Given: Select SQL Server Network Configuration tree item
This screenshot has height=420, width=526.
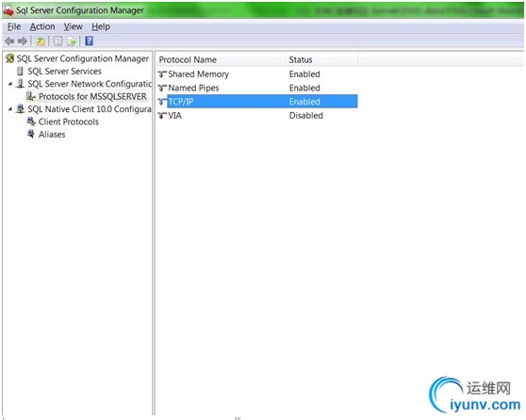Looking at the screenshot, I should [90, 84].
